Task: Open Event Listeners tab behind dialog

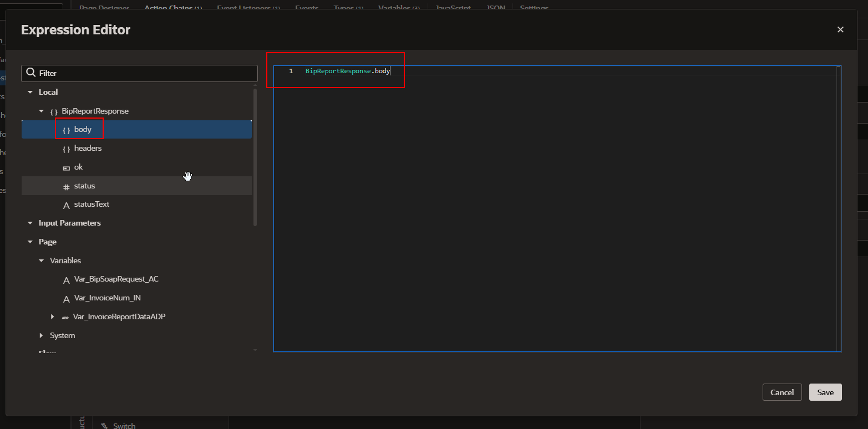Action: click(248, 8)
